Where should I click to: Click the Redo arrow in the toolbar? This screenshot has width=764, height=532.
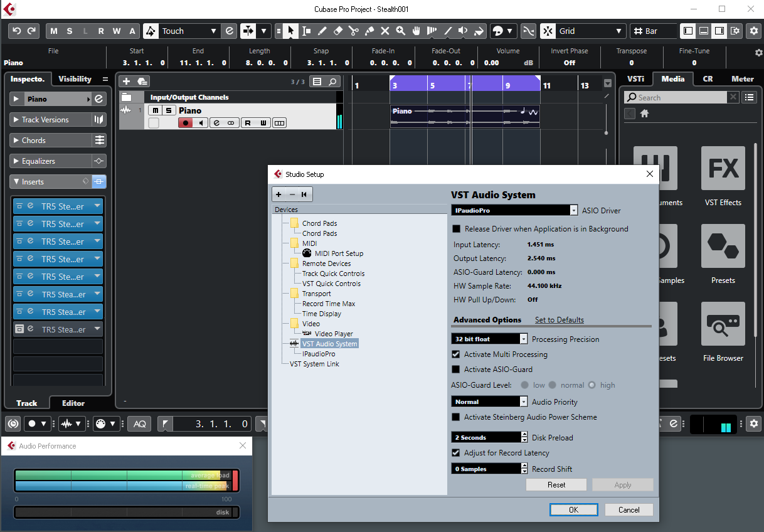tap(31, 31)
